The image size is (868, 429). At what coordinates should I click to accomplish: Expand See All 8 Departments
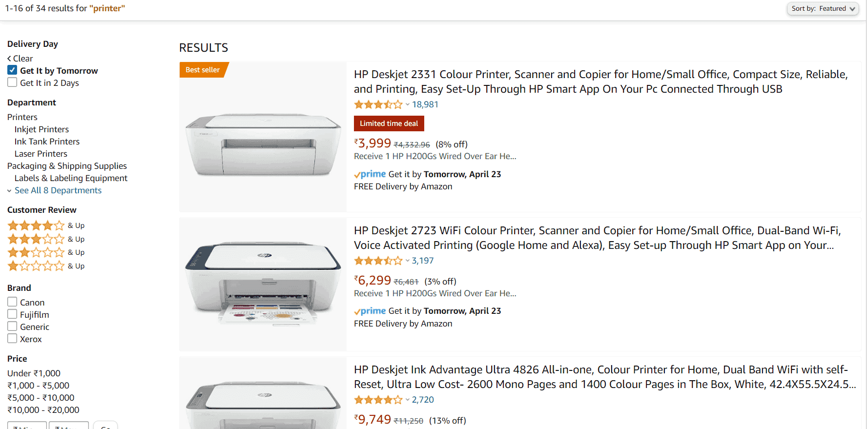coord(58,190)
